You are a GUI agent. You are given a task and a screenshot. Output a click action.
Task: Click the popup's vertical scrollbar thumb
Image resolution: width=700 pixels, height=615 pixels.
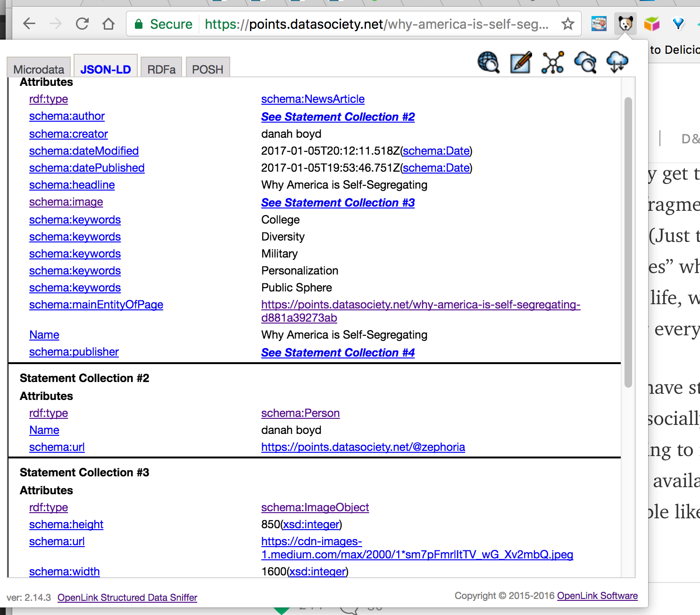pos(628,242)
